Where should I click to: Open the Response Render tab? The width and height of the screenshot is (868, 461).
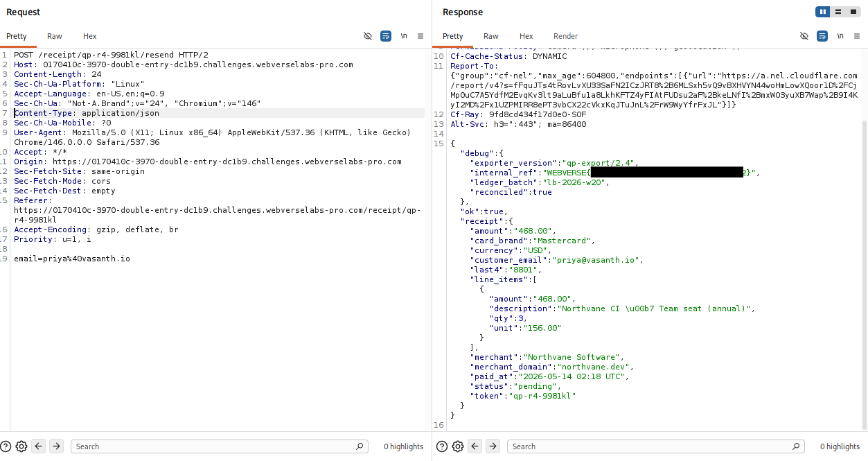pos(565,36)
